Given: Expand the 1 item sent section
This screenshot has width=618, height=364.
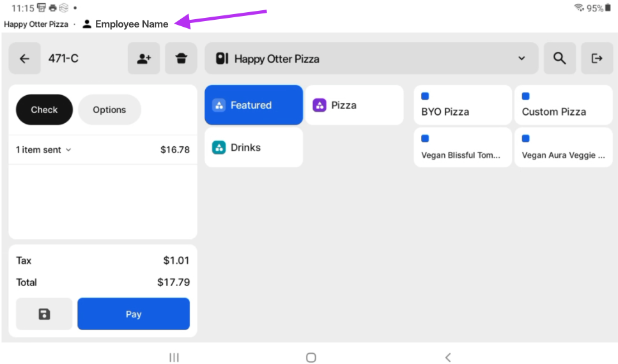Looking at the screenshot, I should point(43,150).
